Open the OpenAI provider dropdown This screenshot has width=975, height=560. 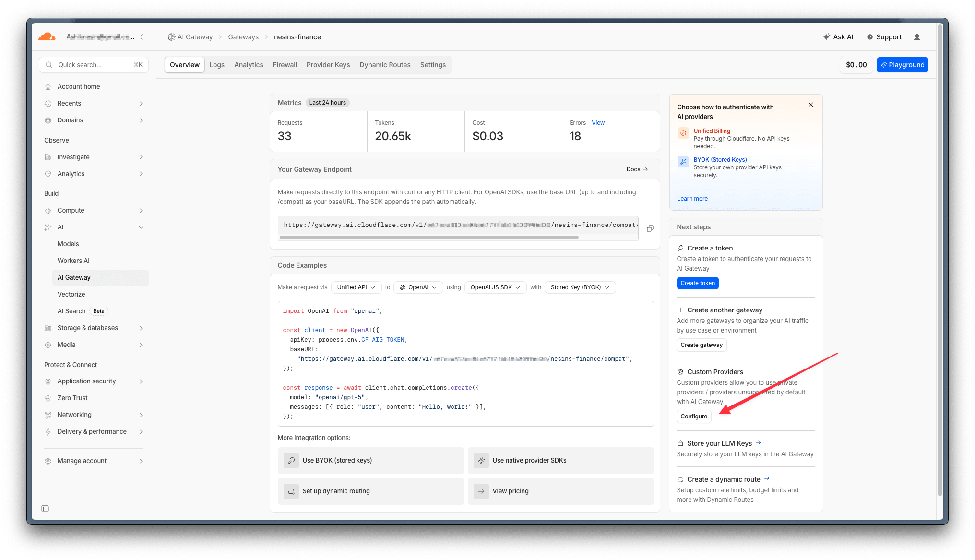click(x=418, y=287)
